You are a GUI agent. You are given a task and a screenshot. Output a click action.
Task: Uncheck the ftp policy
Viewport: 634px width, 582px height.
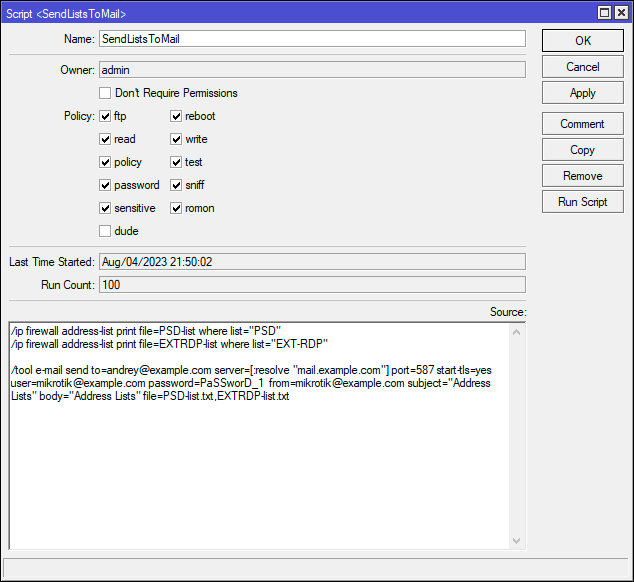click(106, 116)
